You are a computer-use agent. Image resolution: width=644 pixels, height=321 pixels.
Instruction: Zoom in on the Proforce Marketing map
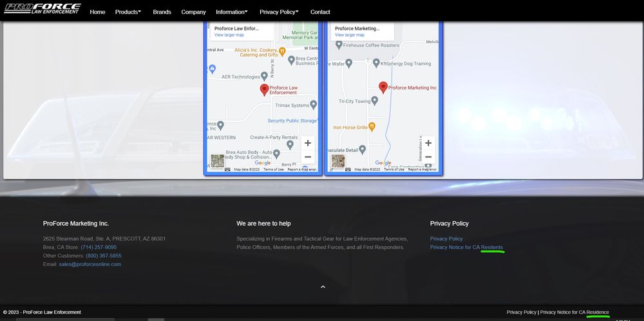(x=428, y=143)
